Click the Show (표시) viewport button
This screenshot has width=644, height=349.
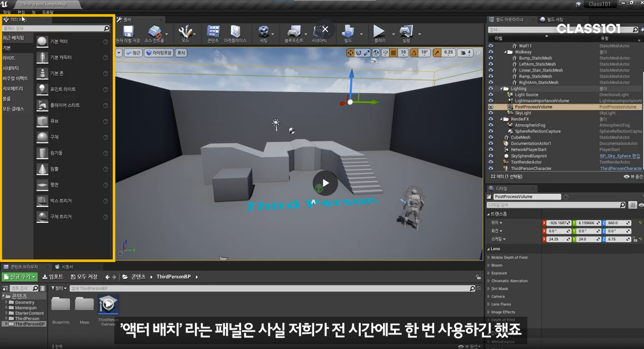pos(181,53)
